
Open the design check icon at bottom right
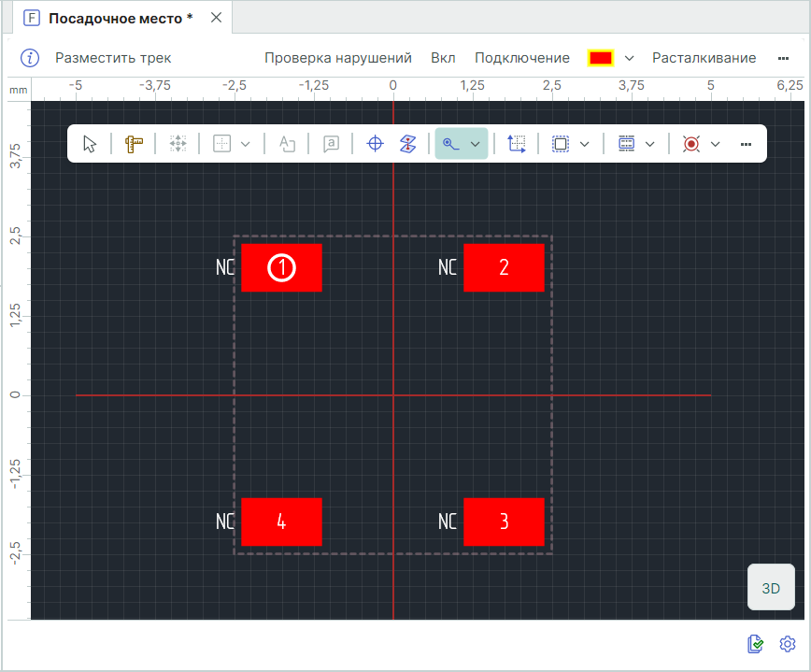[x=756, y=644]
